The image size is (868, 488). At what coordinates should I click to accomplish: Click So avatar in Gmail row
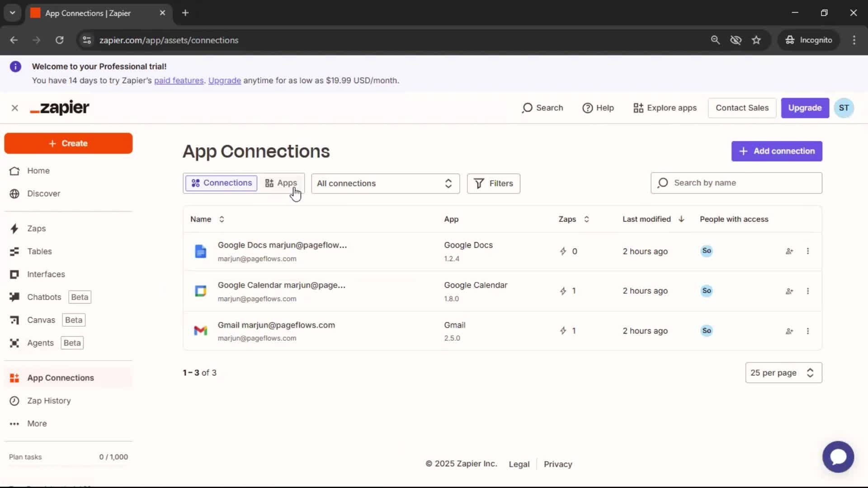[707, 330]
